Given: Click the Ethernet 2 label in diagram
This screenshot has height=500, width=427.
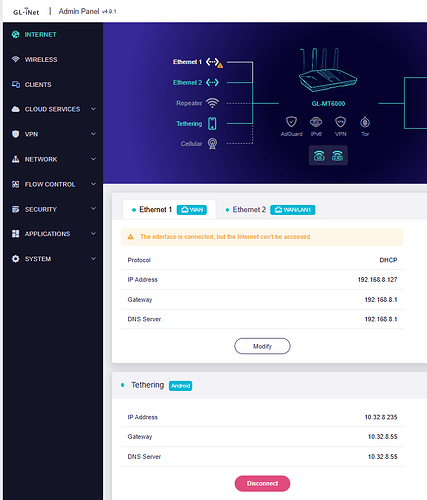Looking at the screenshot, I should tap(187, 83).
